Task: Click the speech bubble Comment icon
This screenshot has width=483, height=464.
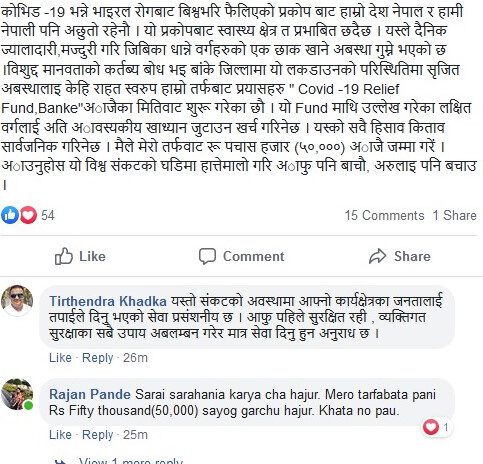Action: 207,257
